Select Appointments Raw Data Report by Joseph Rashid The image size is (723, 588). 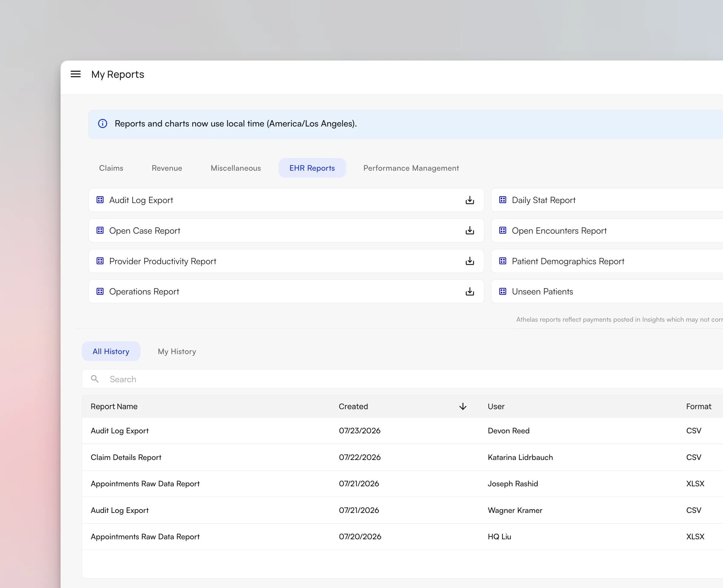[x=402, y=484]
